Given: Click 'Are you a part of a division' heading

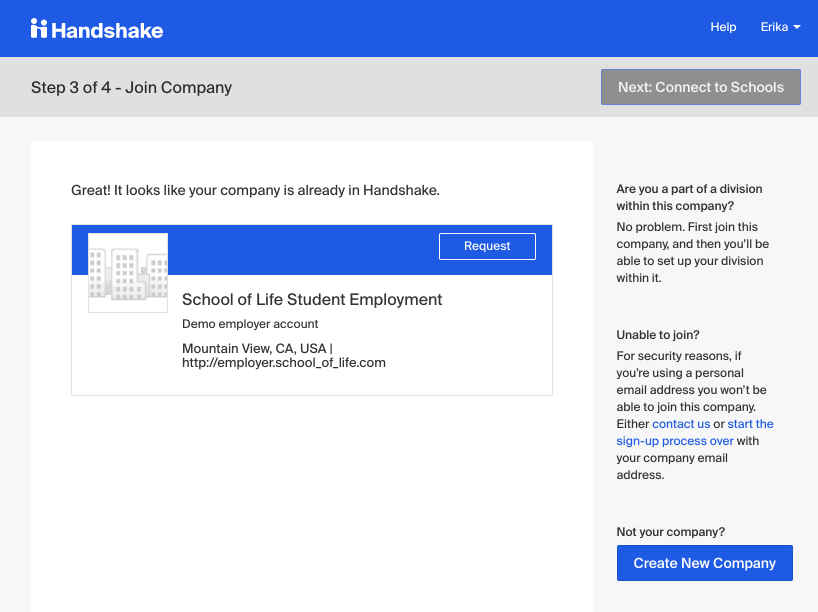Looking at the screenshot, I should (689, 197).
